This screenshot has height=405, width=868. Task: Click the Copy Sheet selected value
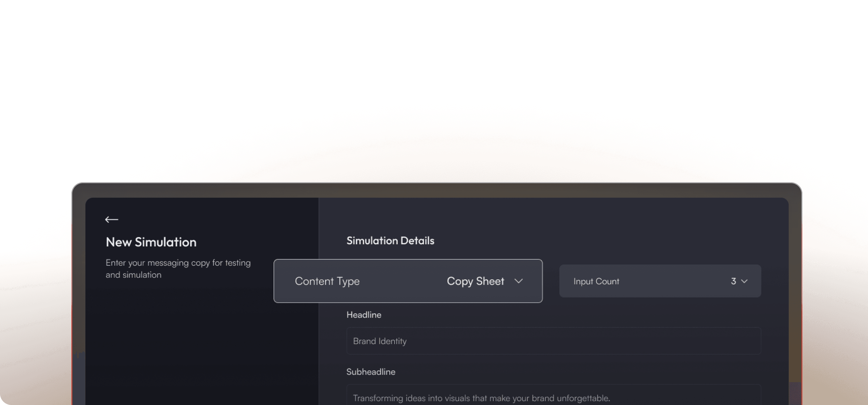475,281
